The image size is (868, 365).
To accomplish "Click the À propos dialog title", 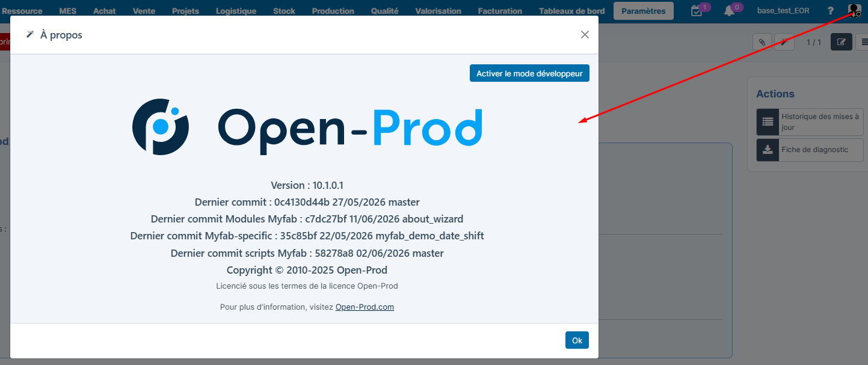I will coord(61,35).
